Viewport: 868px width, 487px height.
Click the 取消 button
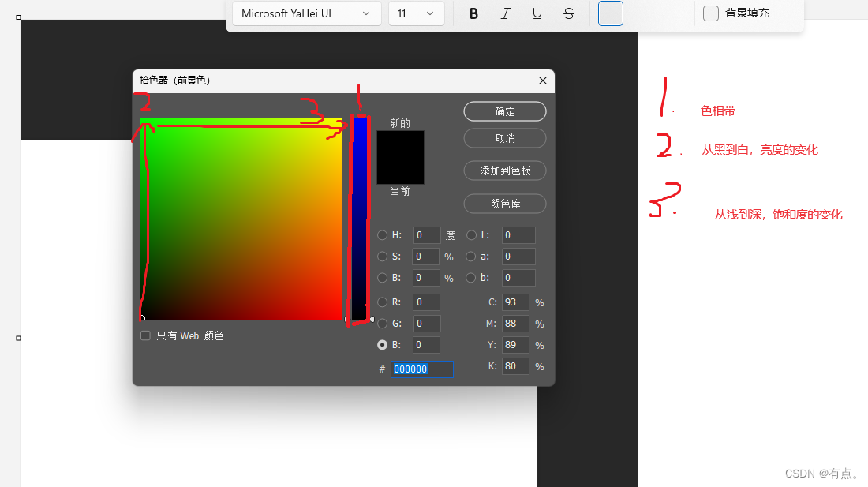505,138
